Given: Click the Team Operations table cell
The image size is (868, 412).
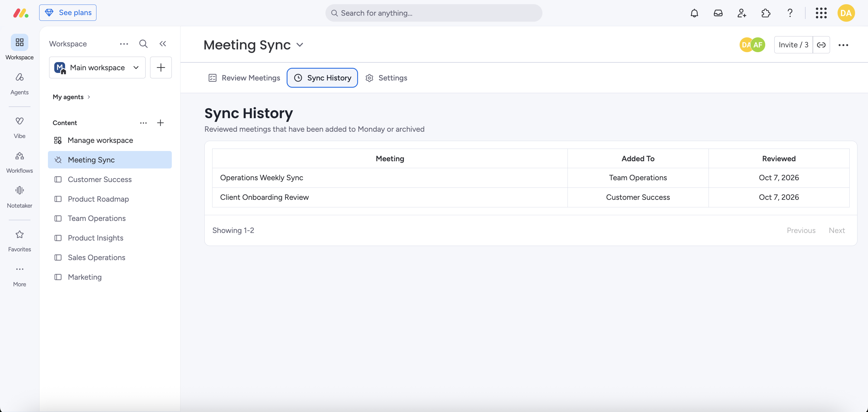Looking at the screenshot, I should 638,178.
